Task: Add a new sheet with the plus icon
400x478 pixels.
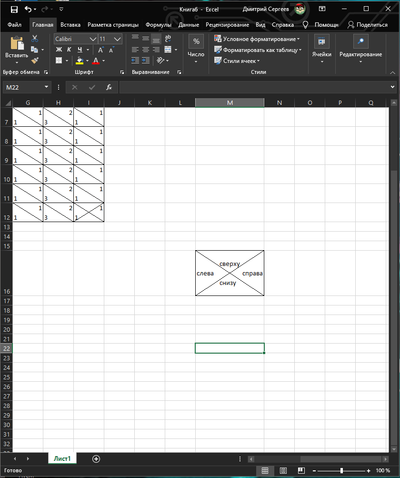Action: (x=96, y=459)
